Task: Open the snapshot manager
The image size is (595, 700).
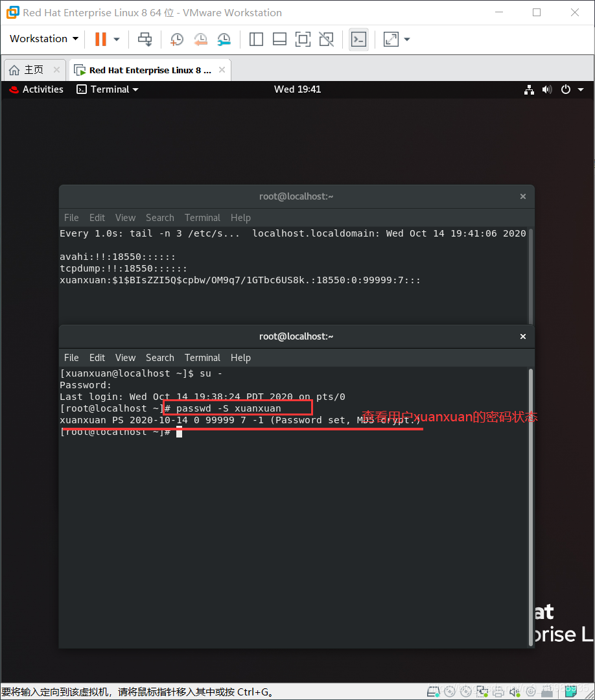Action: point(224,40)
